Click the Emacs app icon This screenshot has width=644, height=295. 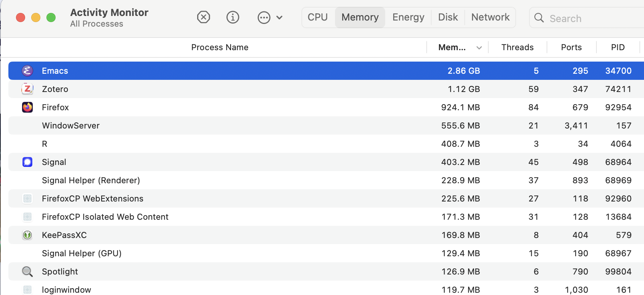(x=27, y=71)
